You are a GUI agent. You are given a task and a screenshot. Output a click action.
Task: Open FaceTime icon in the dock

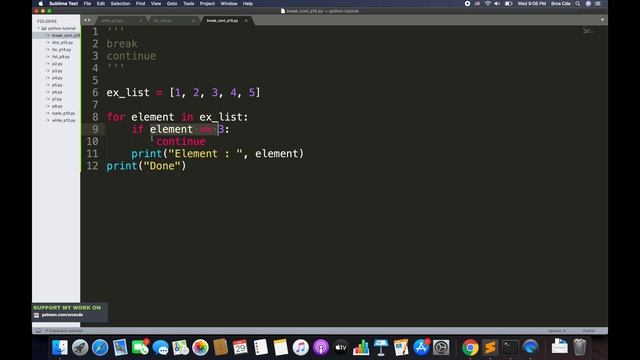(140, 347)
